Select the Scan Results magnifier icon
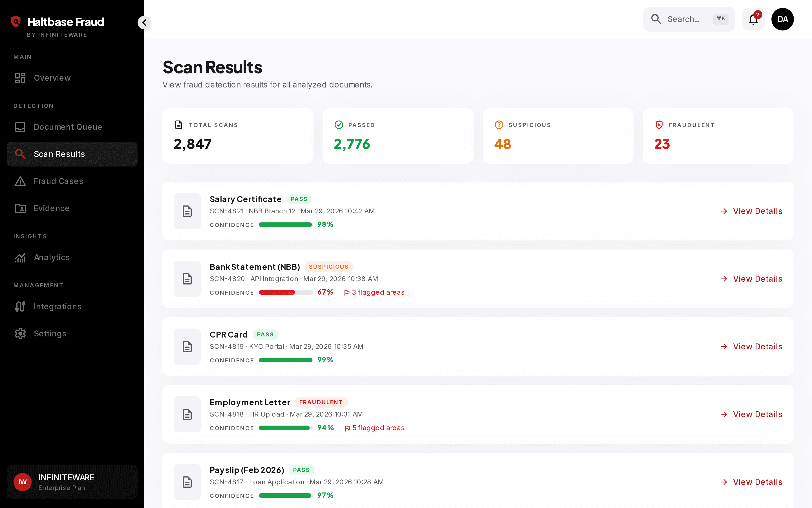Viewport: 812px width, 508px height. pos(20,154)
